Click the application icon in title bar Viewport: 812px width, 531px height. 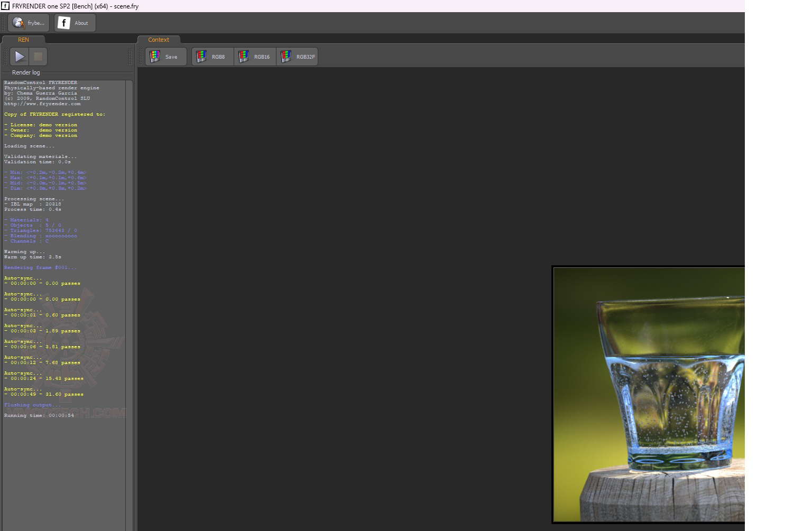5,6
